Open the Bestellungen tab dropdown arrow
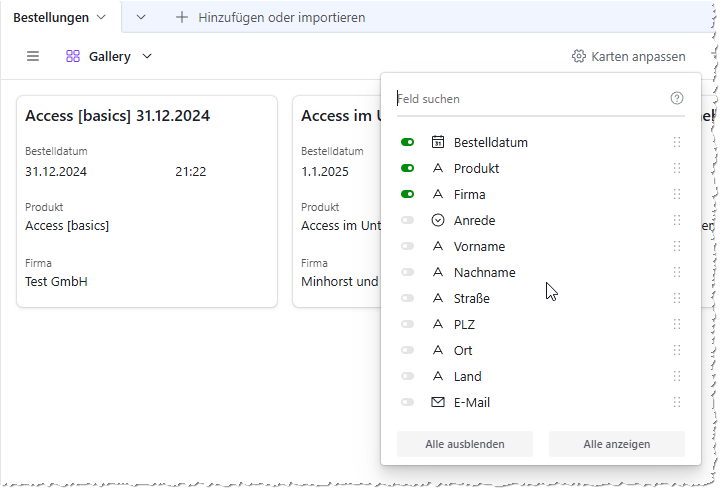 click(101, 17)
